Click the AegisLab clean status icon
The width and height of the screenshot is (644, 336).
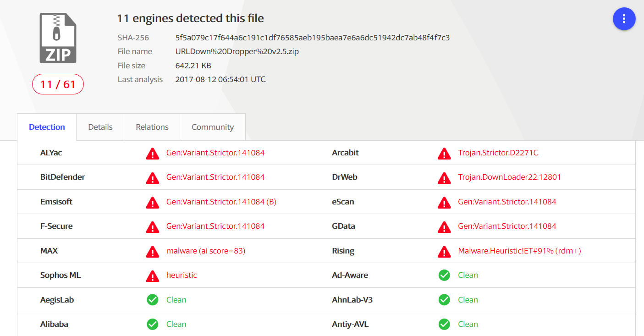pyautogui.click(x=153, y=300)
